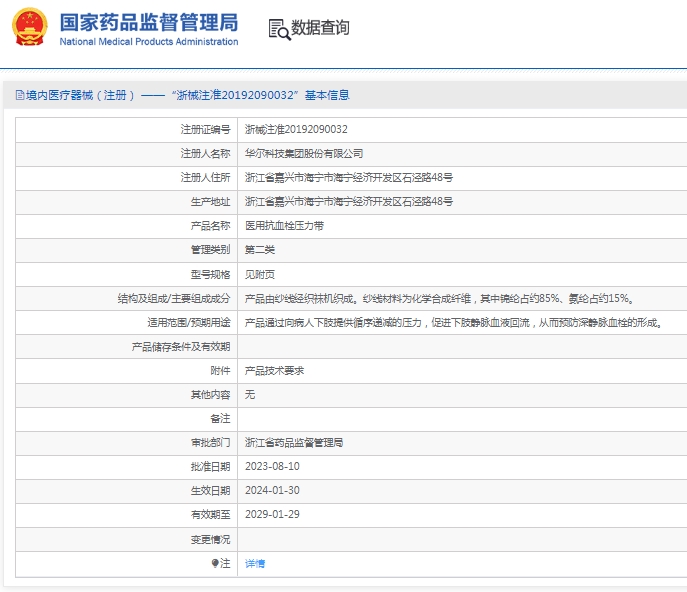Click the 数据查询 heading label
Viewport: 687px width, 592px height.
(320, 28)
